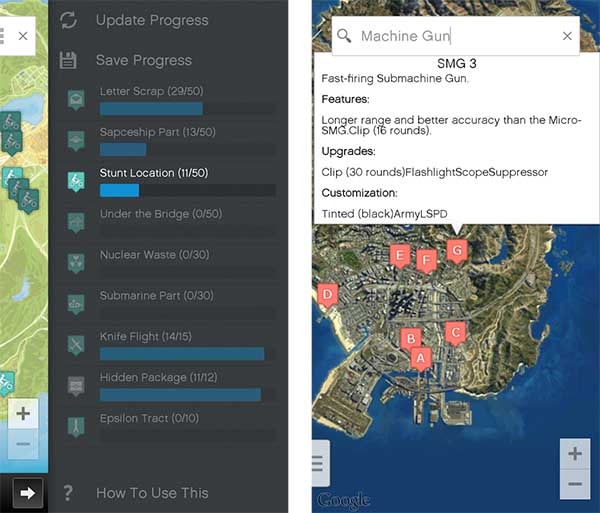Toggle the Letter Scrap marker icon

click(x=76, y=99)
